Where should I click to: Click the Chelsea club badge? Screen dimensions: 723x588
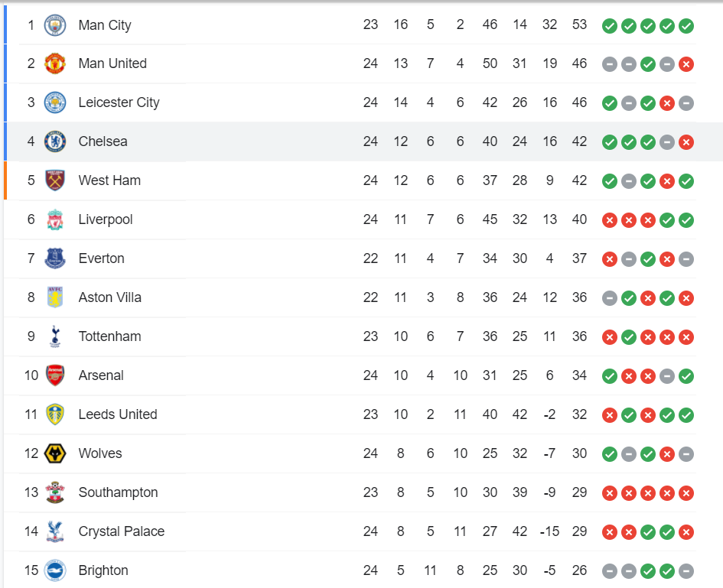[x=55, y=141]
